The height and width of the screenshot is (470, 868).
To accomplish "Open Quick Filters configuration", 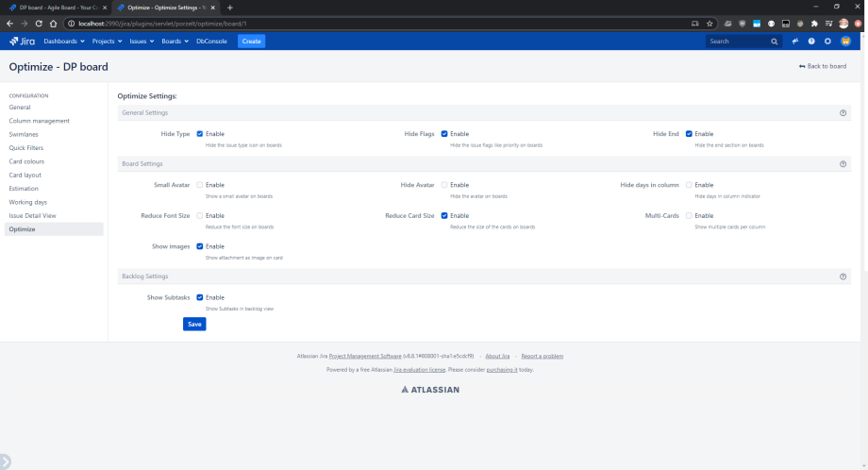I will (26, 148).
